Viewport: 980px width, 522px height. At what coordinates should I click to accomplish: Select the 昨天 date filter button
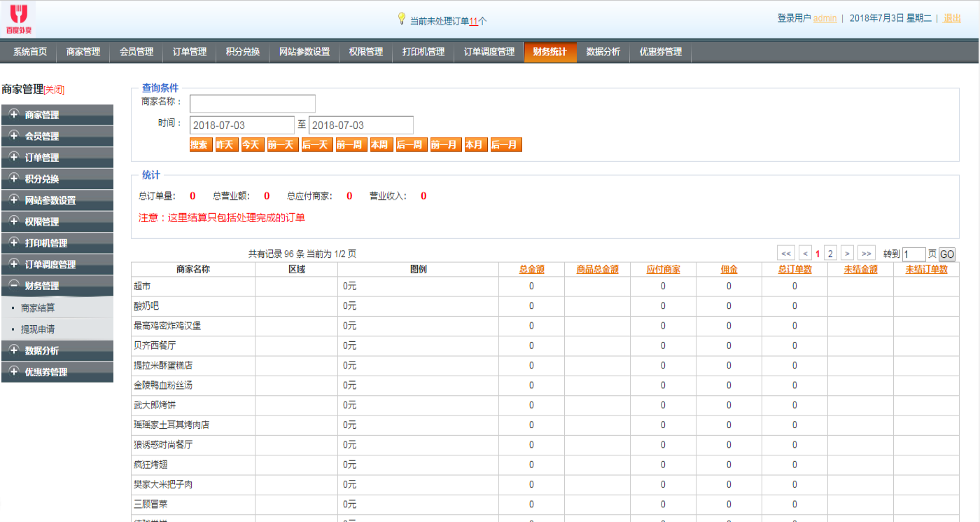pyautogui.click(x=225, y=145)
